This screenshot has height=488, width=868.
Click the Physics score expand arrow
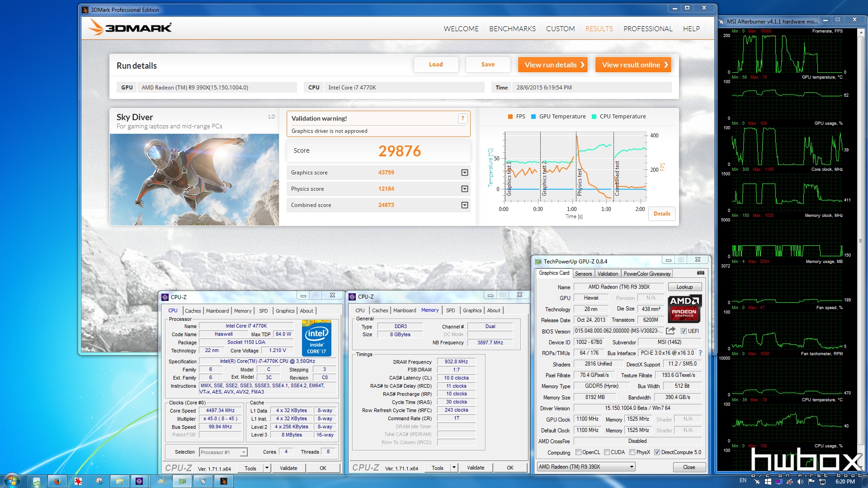tap(465, 188)
